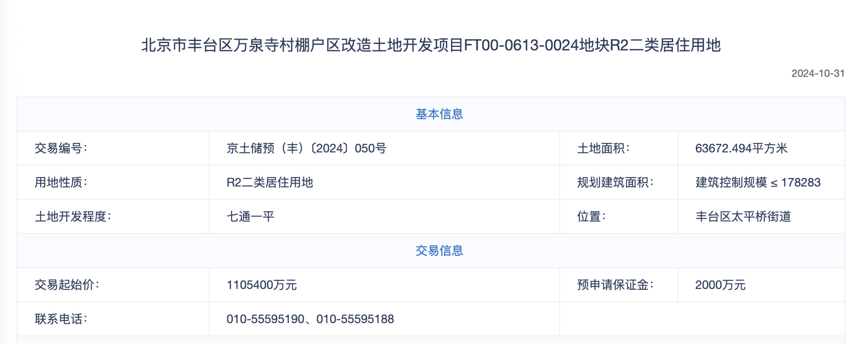The image size is (868, 344).
Task: Click the value 建筑控制规模 ≤ 178283
Action: (x=758, y=182)
